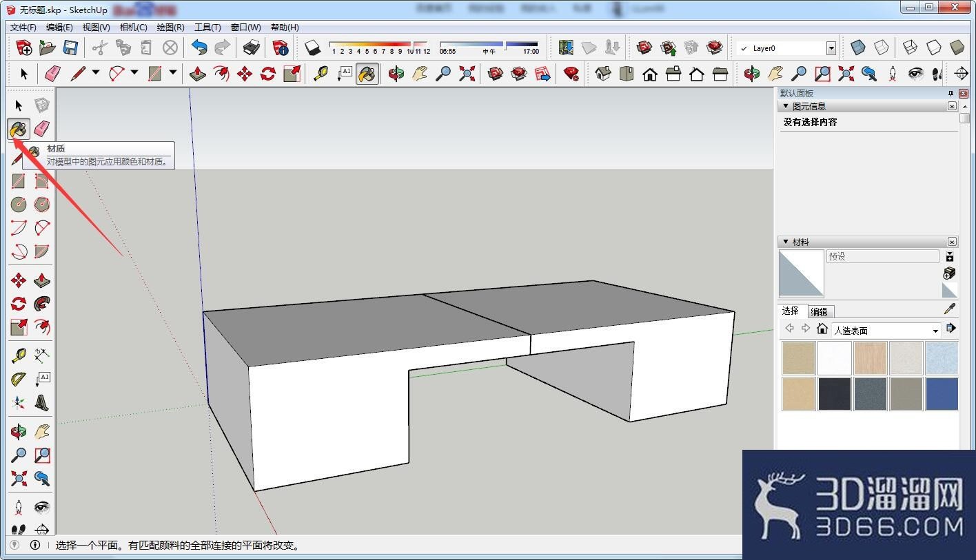This screenshot has width=976, height=560.
Task: Open the Layer0 layer dropdown
Action: pyautogui.click(x=831, y=48)
